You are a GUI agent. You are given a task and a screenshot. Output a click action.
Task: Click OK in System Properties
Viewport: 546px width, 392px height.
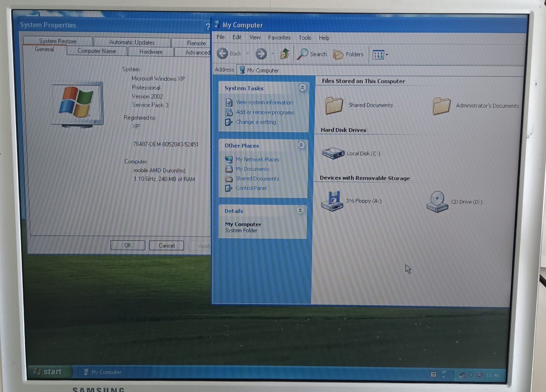click(x=128, y=245)
